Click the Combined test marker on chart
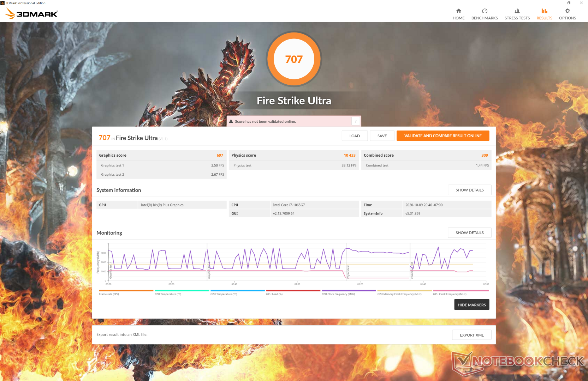 coord(412,270)
